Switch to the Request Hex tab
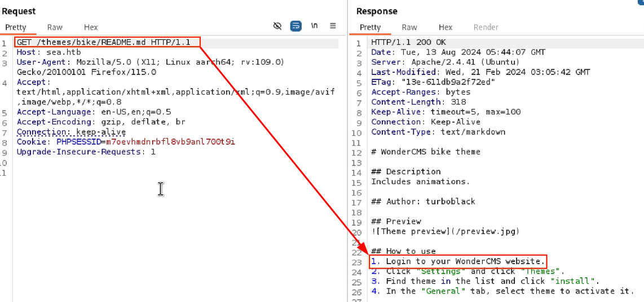Image resolution: width=644 pixels, height=302 pixels. (x=90, y=27)
